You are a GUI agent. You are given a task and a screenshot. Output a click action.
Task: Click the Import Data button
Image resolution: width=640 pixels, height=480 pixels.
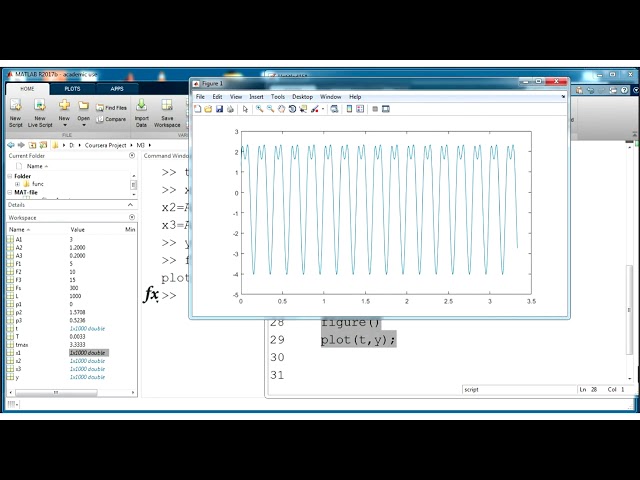coord(141,113)
